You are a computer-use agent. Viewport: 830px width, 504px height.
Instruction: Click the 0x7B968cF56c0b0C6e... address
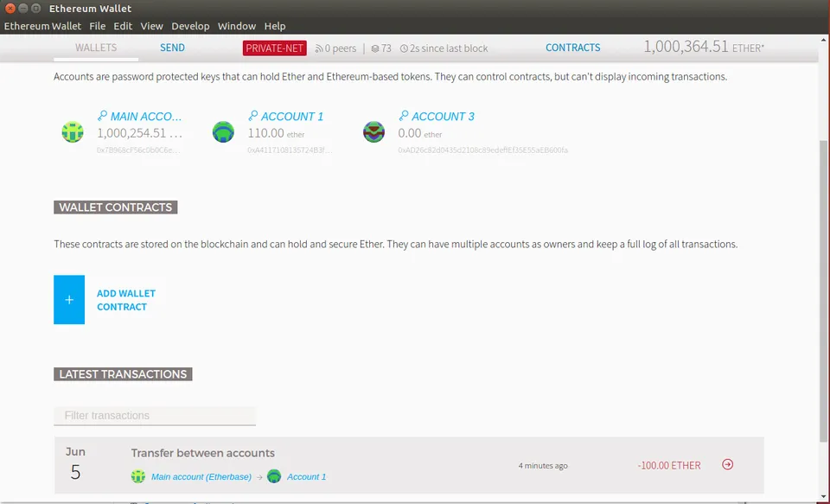(138, 150)
